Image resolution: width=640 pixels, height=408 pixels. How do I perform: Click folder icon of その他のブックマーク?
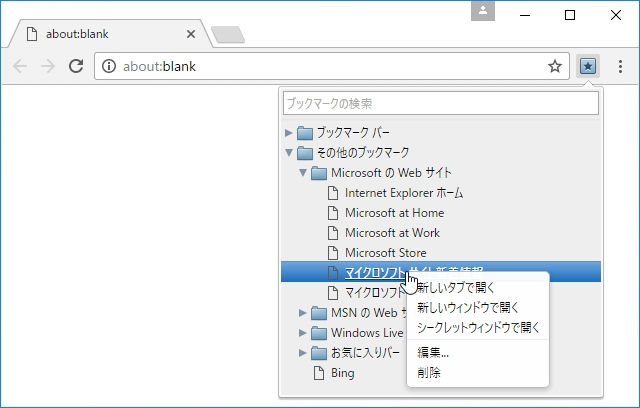pos(305,153)
